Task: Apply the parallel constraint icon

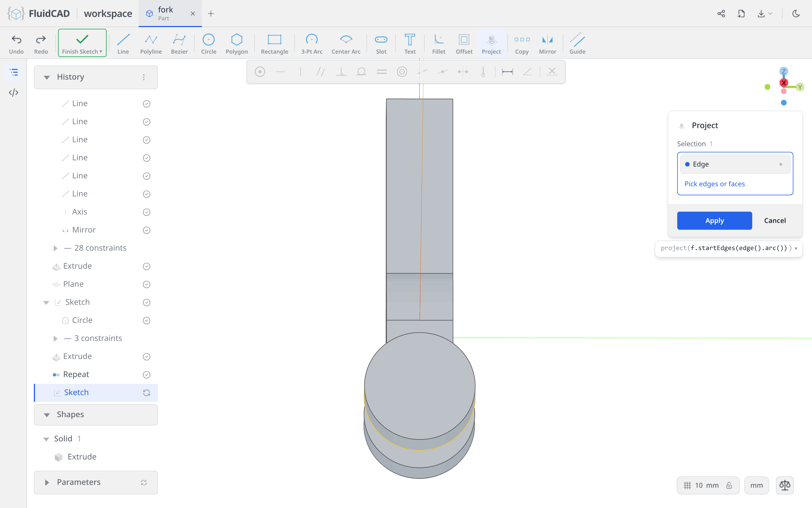Action: click(x=321, y=72)
